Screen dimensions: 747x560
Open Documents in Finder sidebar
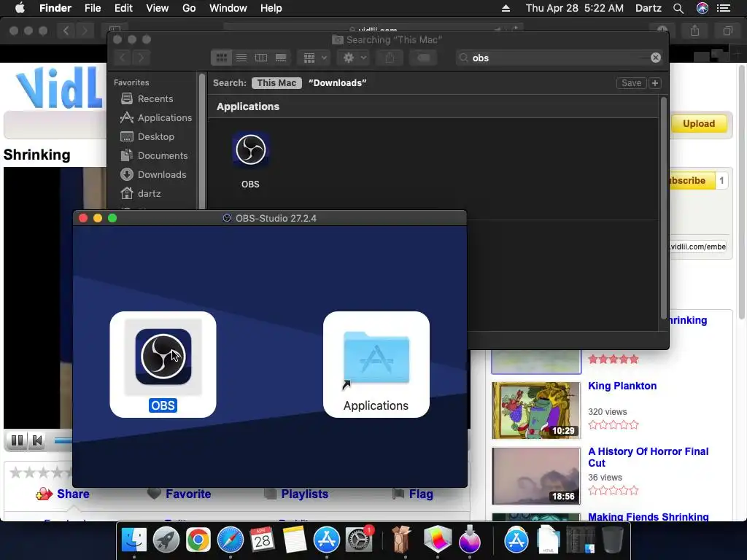[x=163, y=156]
